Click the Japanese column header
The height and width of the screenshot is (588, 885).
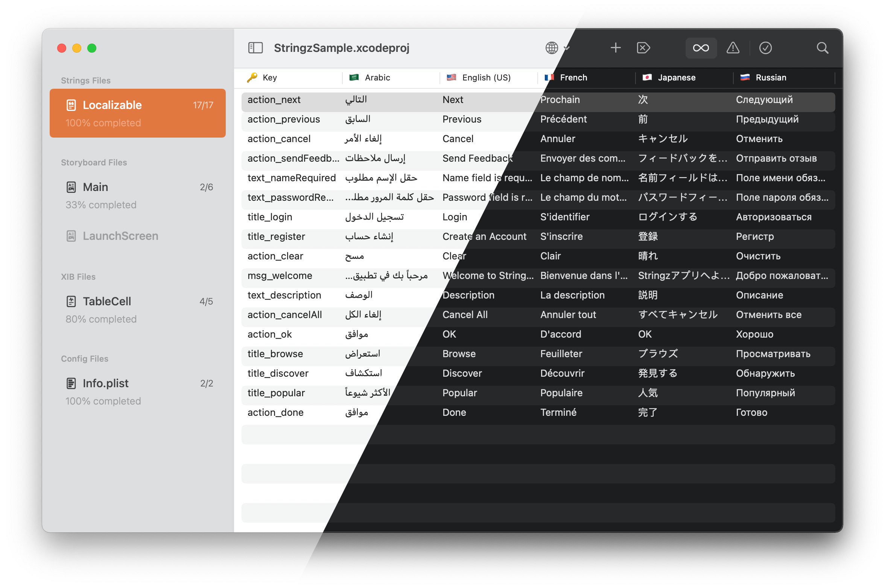click(676, 77)
